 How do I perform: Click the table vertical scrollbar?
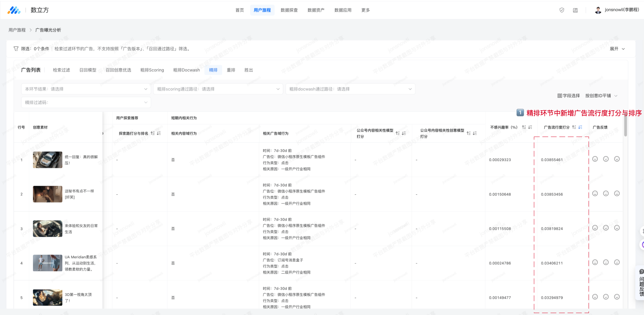click(626, 126)
